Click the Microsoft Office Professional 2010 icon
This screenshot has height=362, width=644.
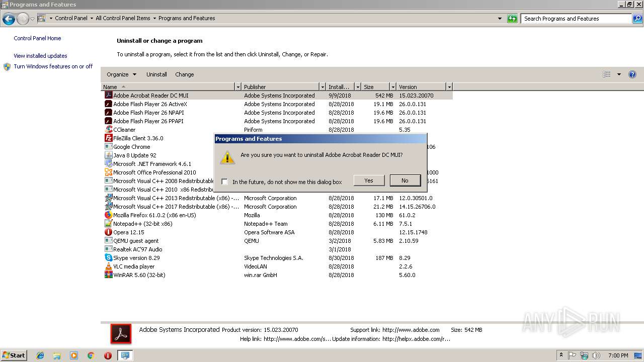(108, 172)
